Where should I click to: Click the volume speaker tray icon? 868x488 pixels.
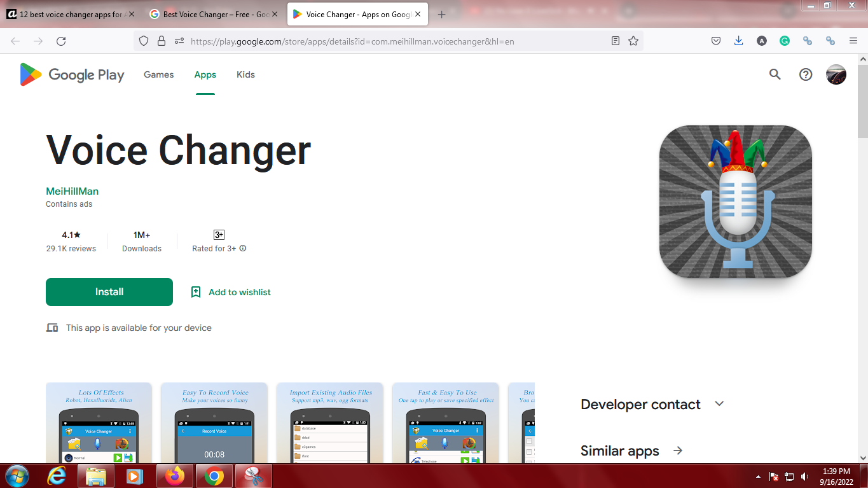pyautogui.click(x=805, y=477)
